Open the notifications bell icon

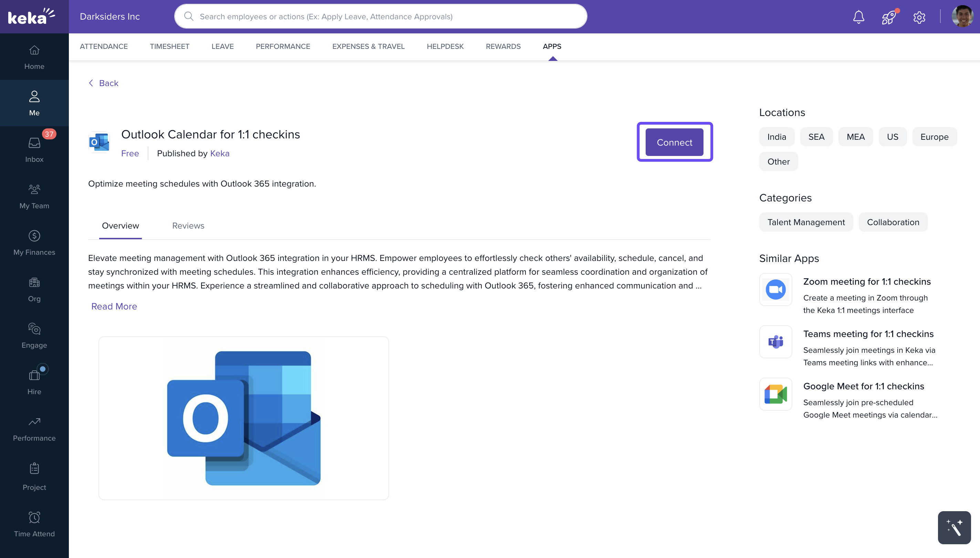(858, 17)
